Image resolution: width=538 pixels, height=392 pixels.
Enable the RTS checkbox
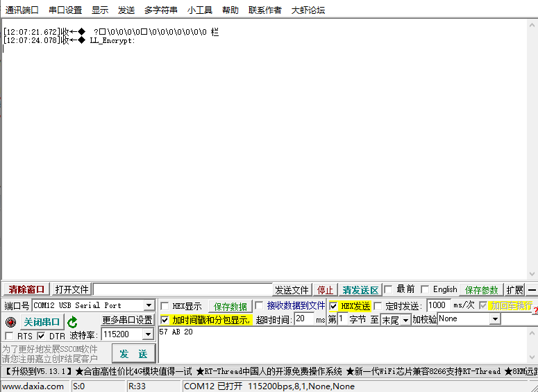(9, 336)
